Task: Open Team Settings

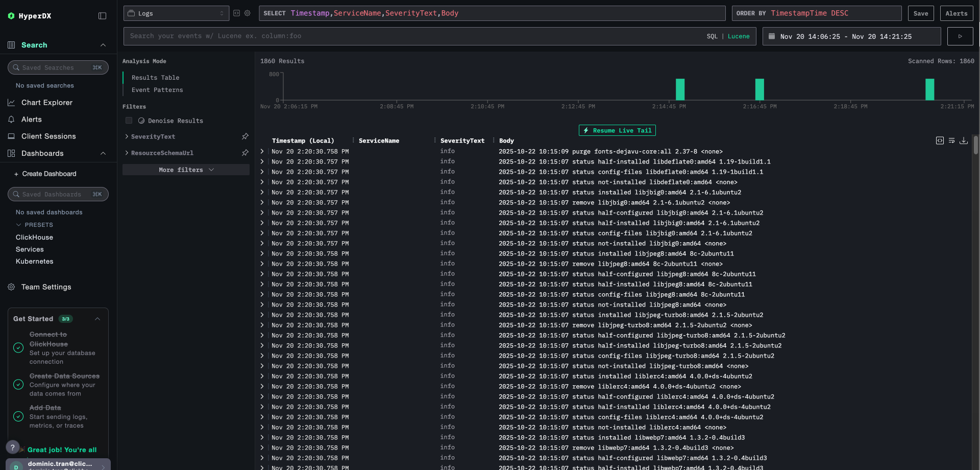Action: coord(46,287)
